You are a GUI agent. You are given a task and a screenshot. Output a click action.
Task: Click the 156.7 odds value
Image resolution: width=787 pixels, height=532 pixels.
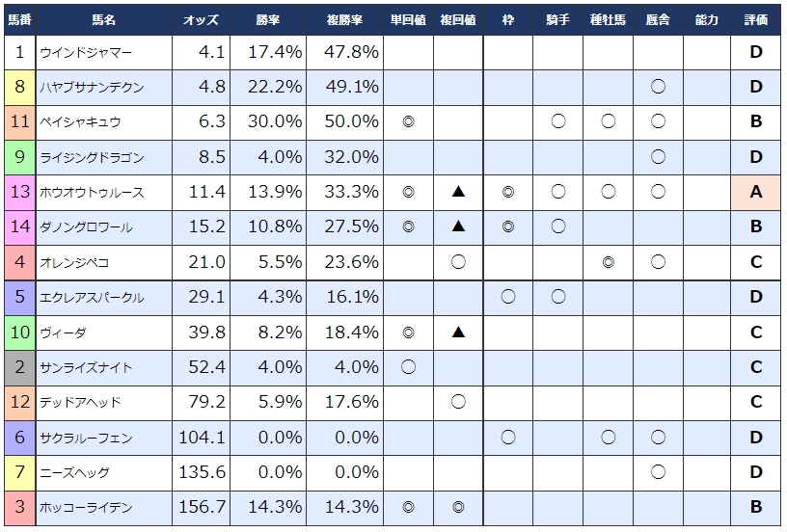coord(202,507)
